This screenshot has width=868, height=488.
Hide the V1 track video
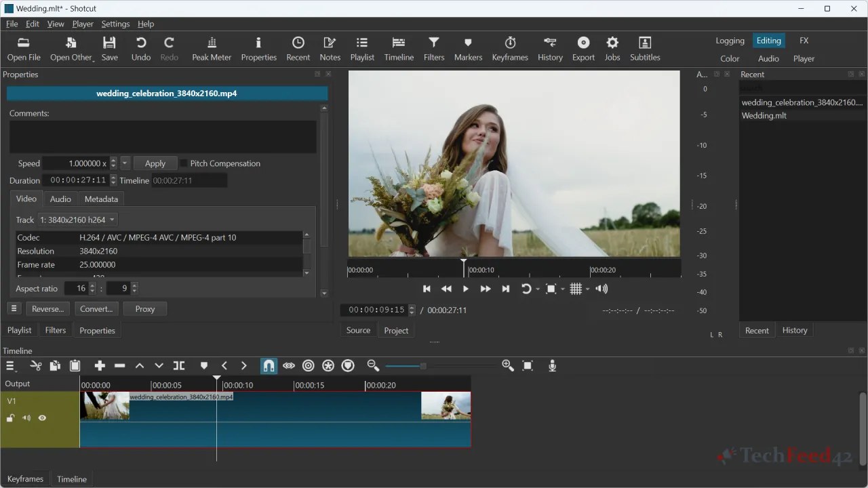pyautogui.click(x=42, y=418)
